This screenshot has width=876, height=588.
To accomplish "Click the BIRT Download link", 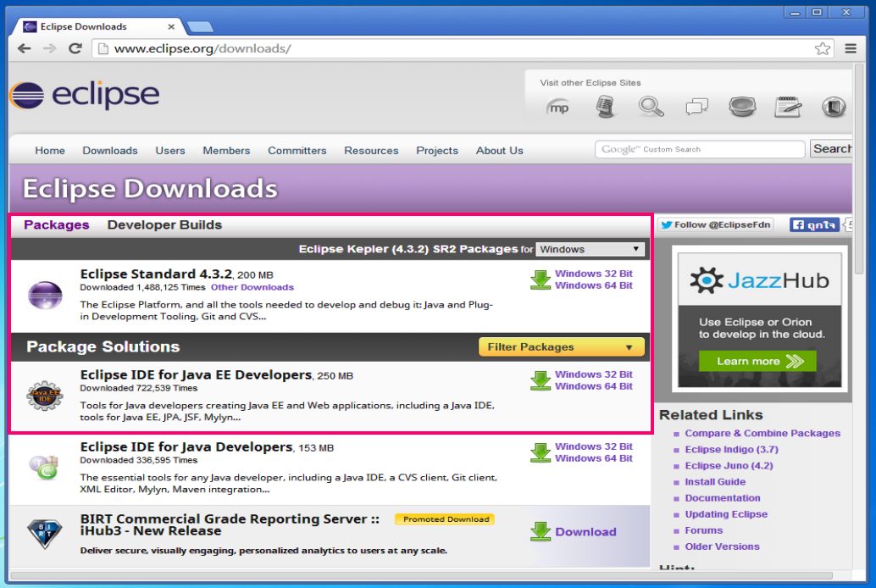I will pos(585,531).
